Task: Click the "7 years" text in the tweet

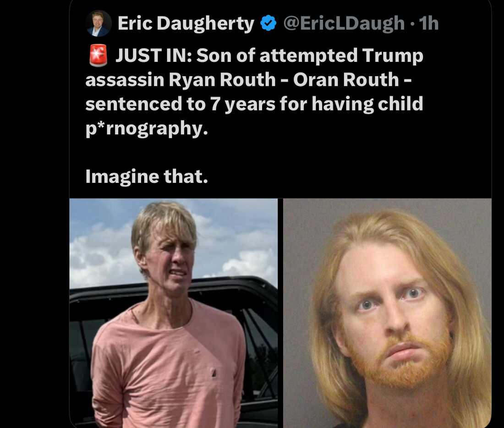Action: [243, 104]
